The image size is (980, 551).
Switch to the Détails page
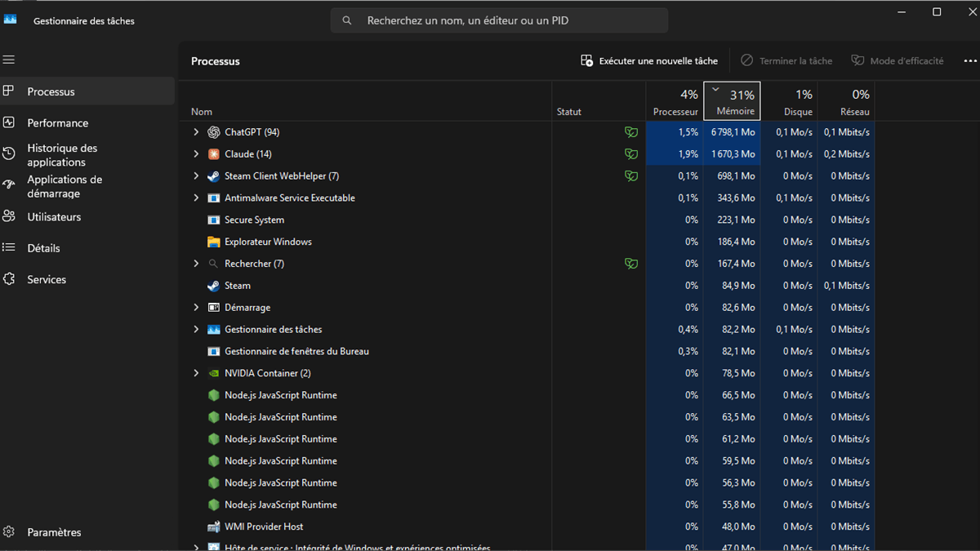coord(87,248)
